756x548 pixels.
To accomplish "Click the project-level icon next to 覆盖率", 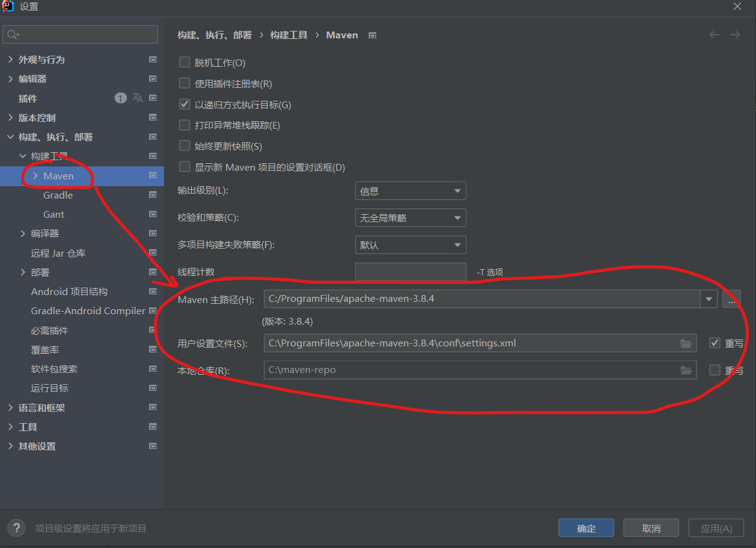I will pyautogui.click(x=153, y=349).
